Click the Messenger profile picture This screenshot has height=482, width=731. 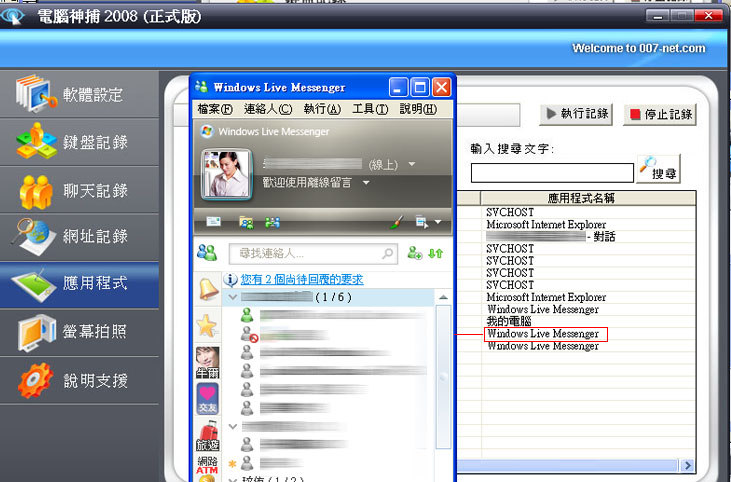(x=227, y=174)
